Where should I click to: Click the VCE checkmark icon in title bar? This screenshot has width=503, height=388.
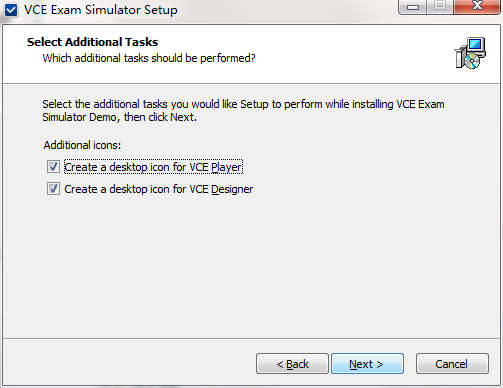11,10
